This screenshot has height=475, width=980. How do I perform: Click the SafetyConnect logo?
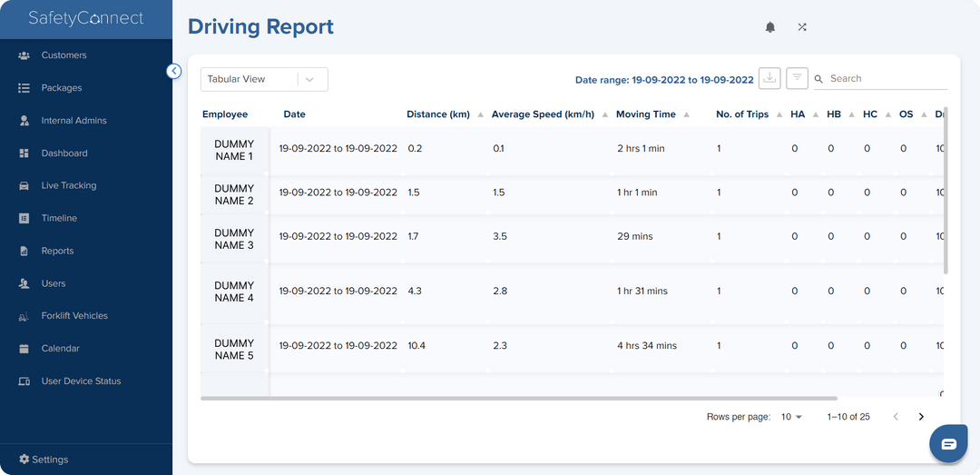(x=86, y=19)
